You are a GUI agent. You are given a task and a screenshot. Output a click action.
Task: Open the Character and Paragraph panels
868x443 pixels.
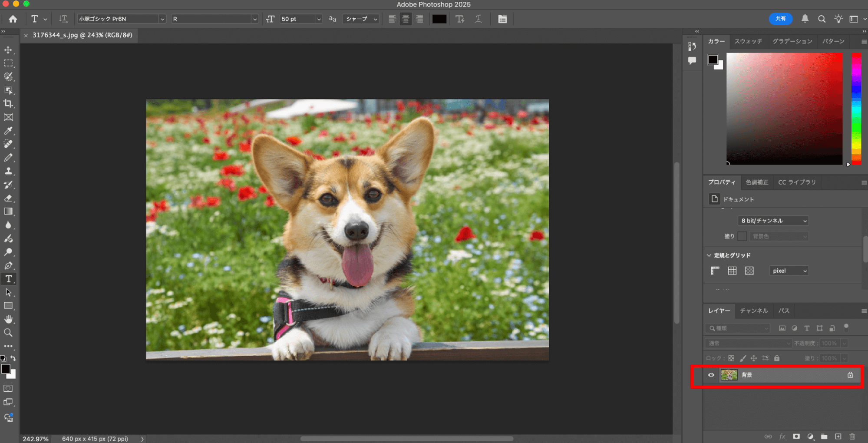[502, 19]
